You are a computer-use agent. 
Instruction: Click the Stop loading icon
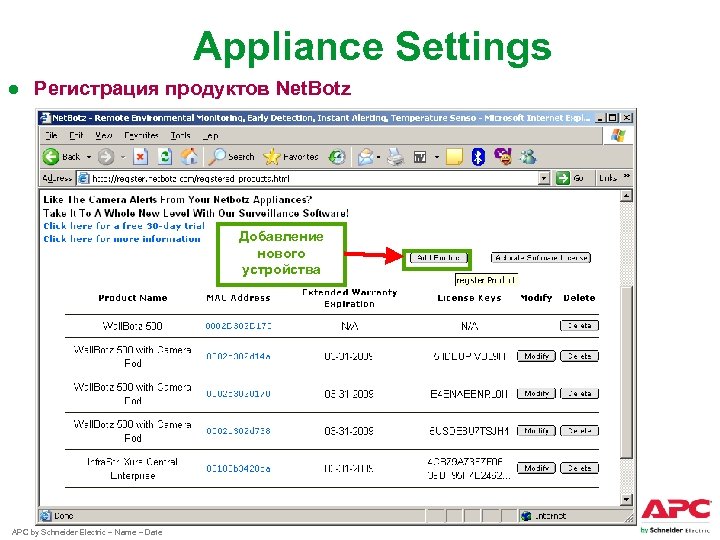point(140,157)
